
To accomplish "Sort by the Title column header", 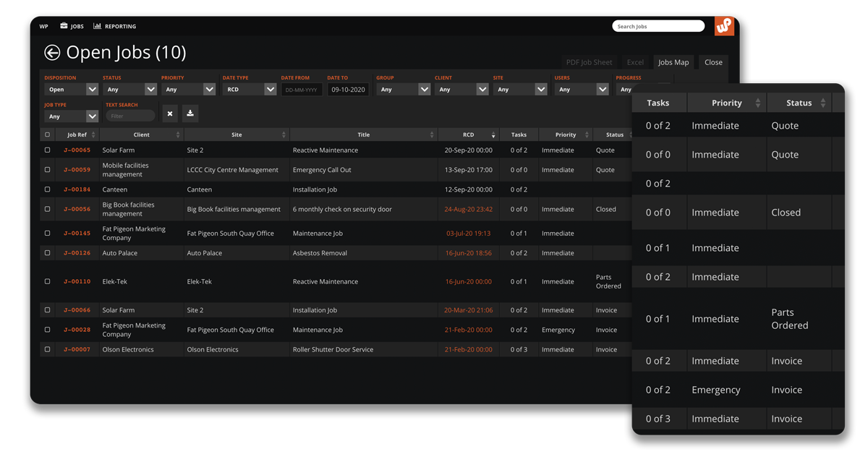I will point(364,134).
